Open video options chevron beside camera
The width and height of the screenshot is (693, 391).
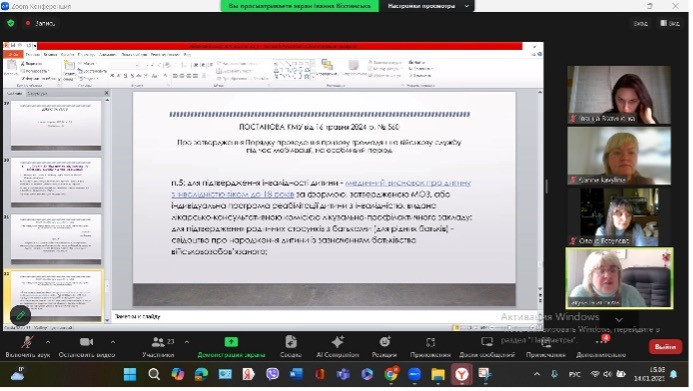click(x=113, y=342)
